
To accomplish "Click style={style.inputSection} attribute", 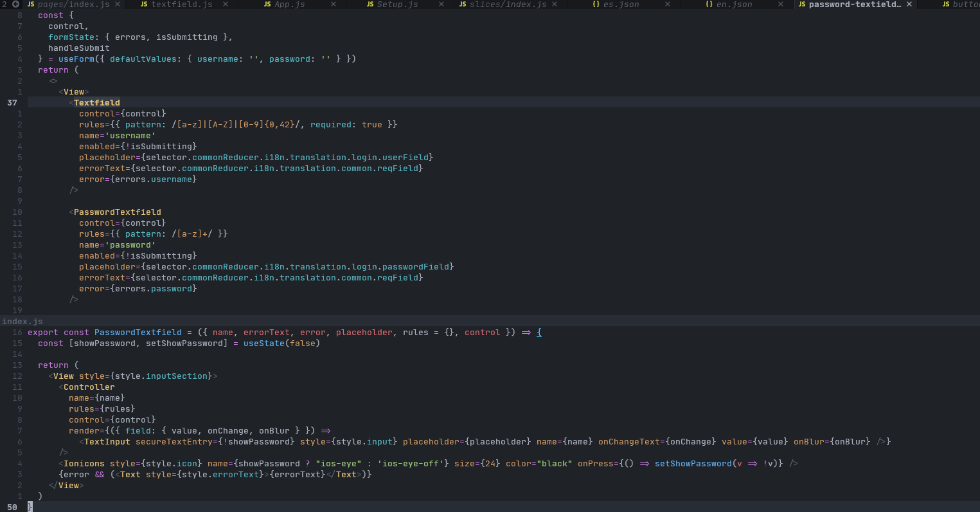I will (x=146, y=376).
